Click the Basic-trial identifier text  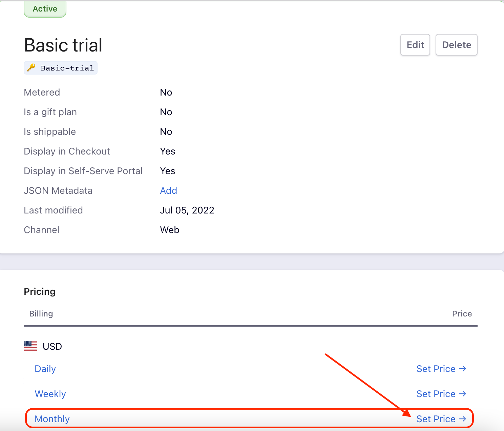tap(67, 68)
